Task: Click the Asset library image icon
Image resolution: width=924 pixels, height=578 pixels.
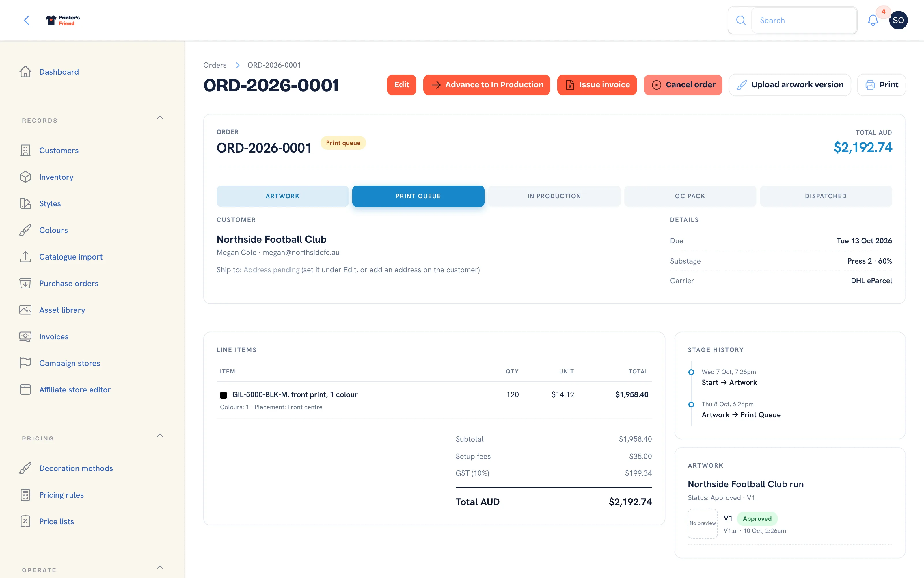Action: (x=26, y=310)
